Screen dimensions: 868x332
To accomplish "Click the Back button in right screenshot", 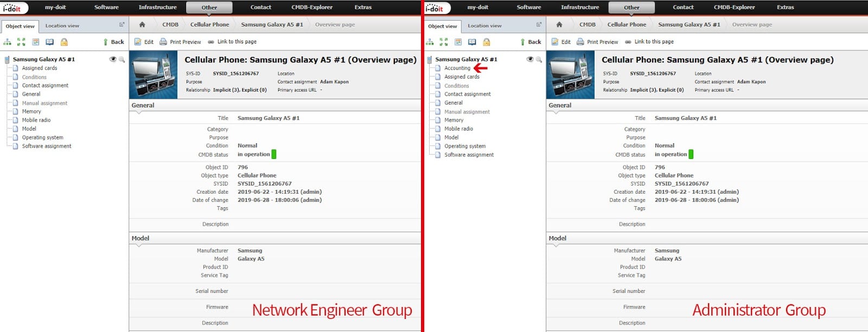I will pos(531,42).
